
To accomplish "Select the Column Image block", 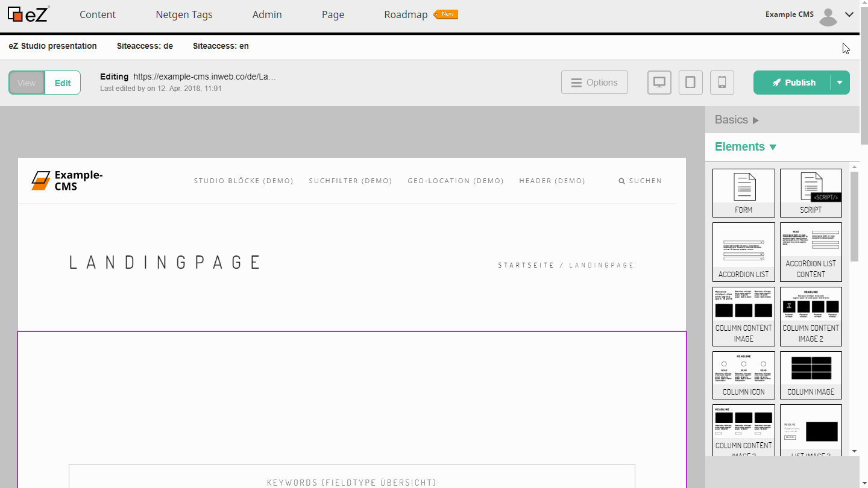I will point(811,375).
